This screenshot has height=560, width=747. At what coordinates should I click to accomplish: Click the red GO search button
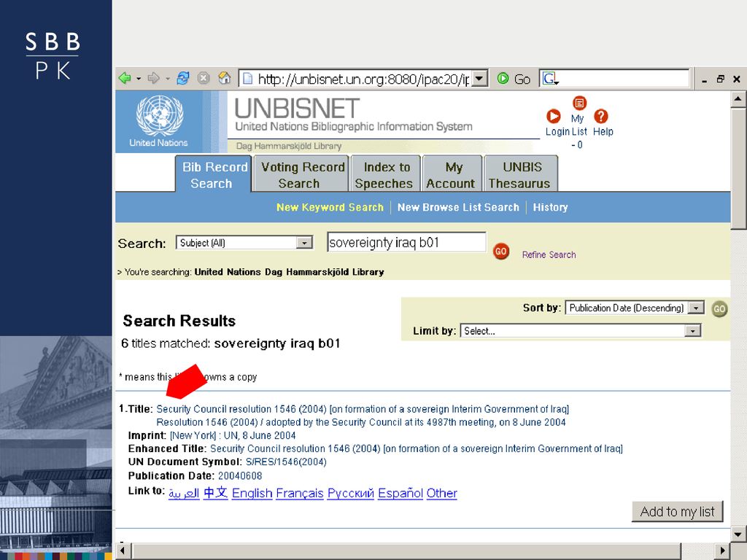(x=500, y=252)
